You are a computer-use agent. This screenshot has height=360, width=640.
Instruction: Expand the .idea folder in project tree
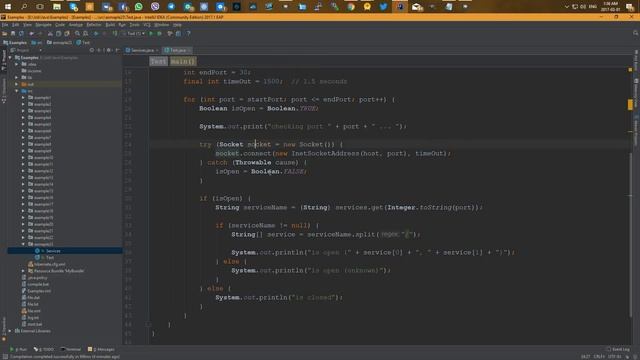point(17,64)
